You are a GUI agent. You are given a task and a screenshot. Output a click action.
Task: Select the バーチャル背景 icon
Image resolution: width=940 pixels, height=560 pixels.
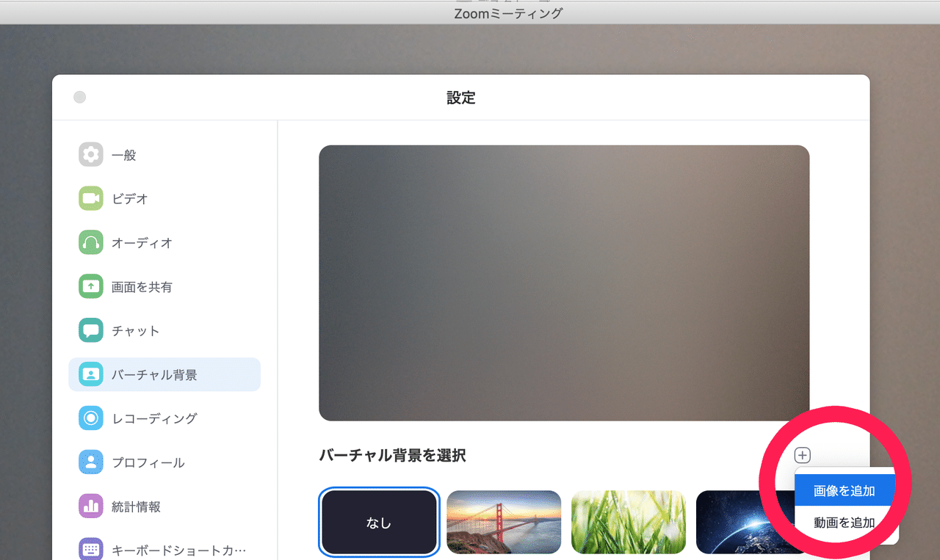(91, 375)
